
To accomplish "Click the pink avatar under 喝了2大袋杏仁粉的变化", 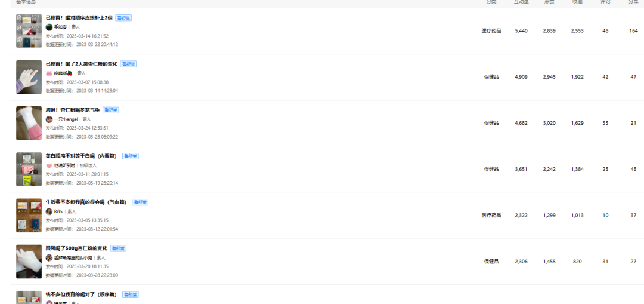I will click(49, 73).
